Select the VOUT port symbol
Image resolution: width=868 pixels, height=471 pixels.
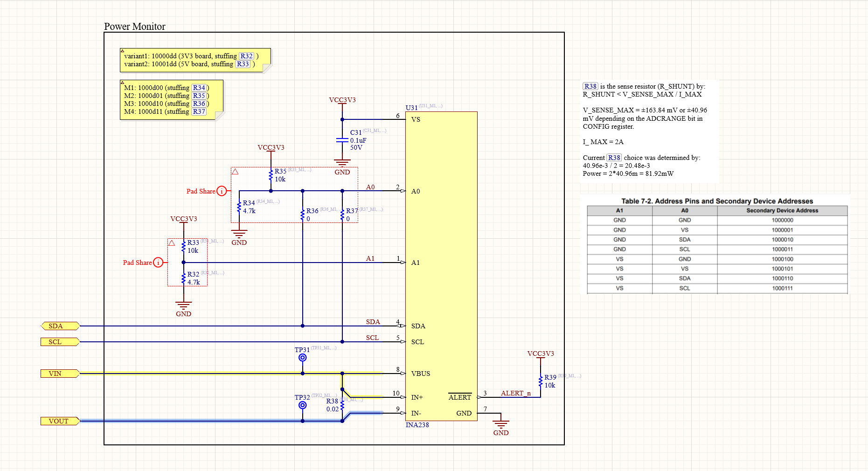pyautogui.click(x=60, y=421)
